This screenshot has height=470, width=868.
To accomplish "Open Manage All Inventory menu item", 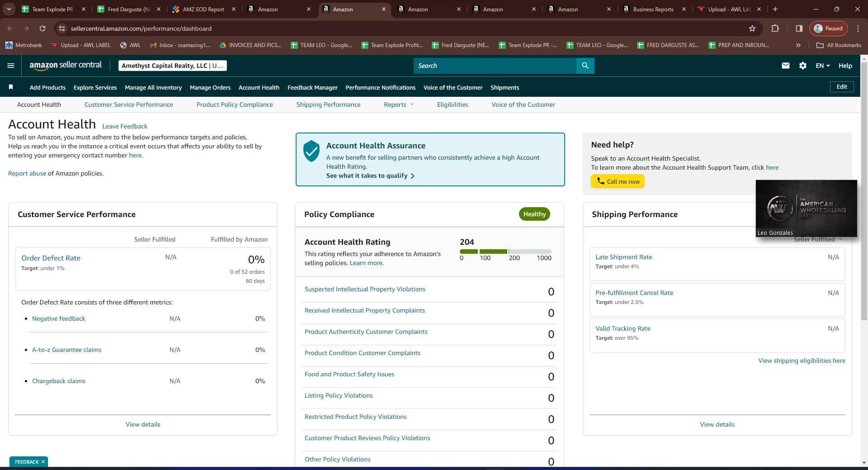I will (x=153, y=87).
